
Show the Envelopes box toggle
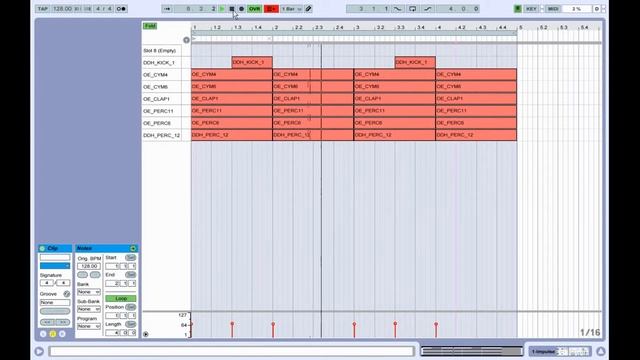[x=62, y=334]
